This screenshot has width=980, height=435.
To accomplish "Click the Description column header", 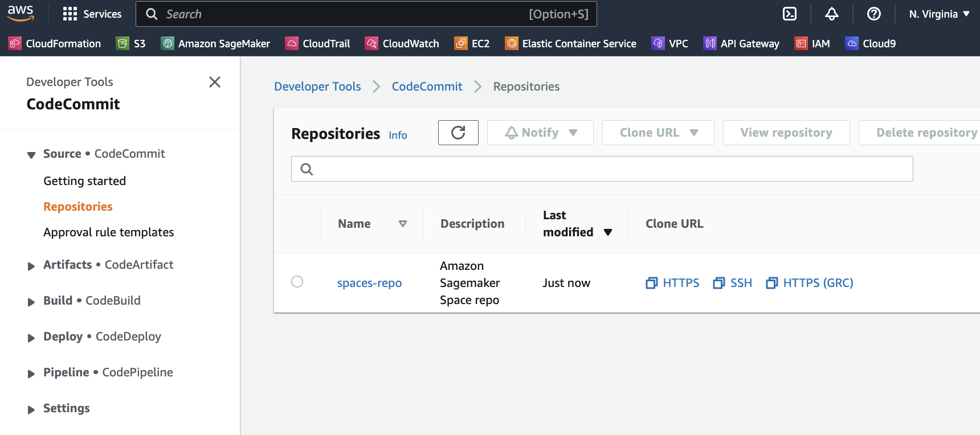I will click(472, 224).
